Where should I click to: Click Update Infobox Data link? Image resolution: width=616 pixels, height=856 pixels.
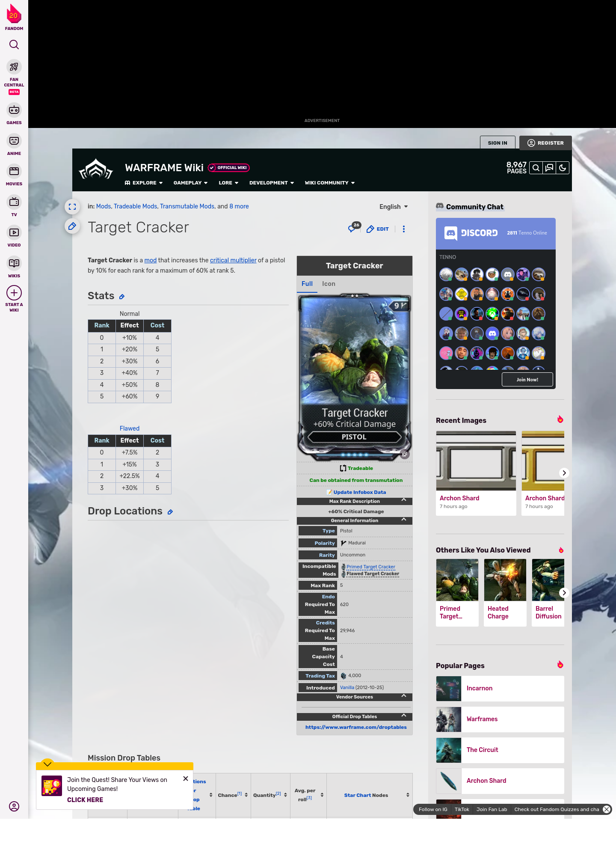360,492
